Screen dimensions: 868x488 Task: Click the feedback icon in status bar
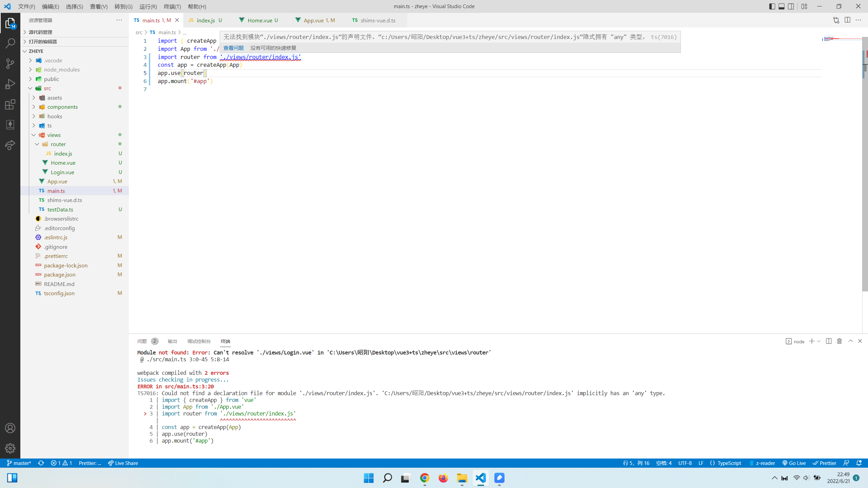[x=846, y=463]
